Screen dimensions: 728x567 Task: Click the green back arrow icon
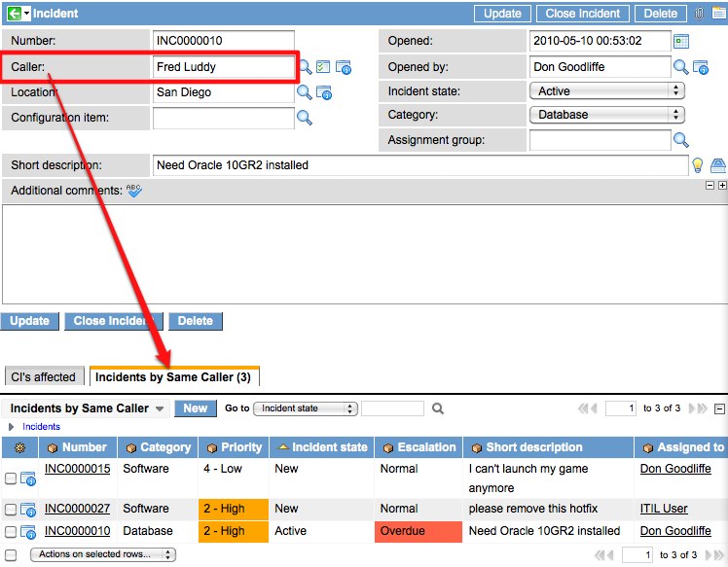14,14
